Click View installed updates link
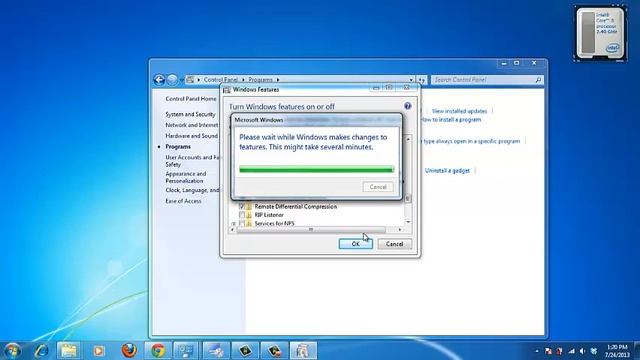Image resolution: width=640 pixels, height=360 pixels. point(459,111)
